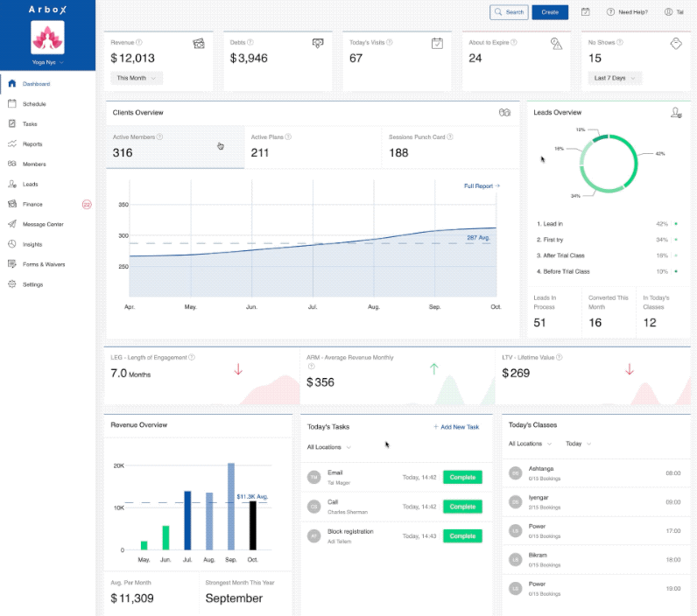Open the calendar icon in top bar
Image resolution: width=697 pixels, height=616 pixels.
click(586, 12)
